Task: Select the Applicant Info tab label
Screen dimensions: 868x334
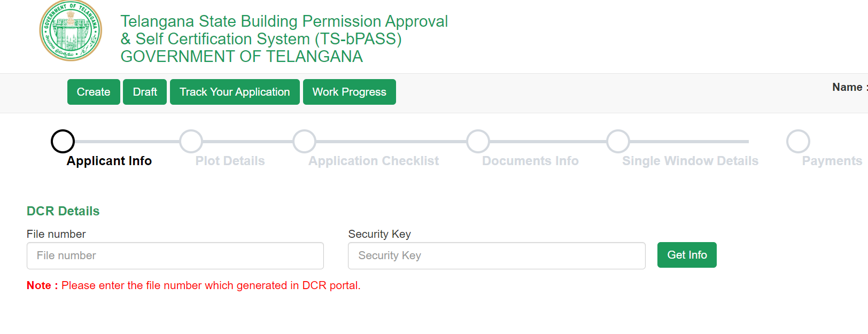Action: point(109,160)
